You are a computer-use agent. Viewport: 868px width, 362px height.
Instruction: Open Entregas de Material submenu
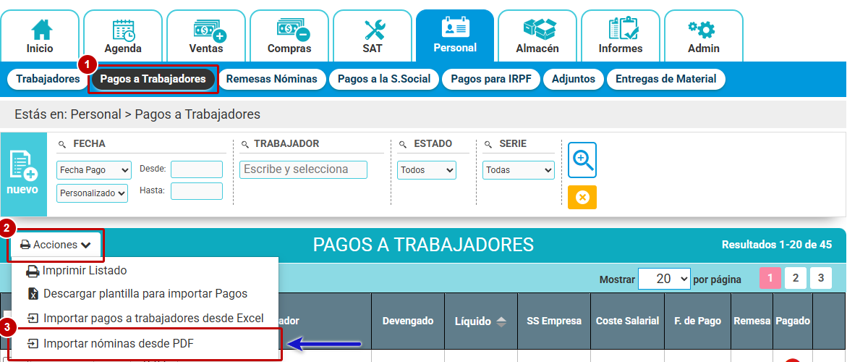pos(665,79)
